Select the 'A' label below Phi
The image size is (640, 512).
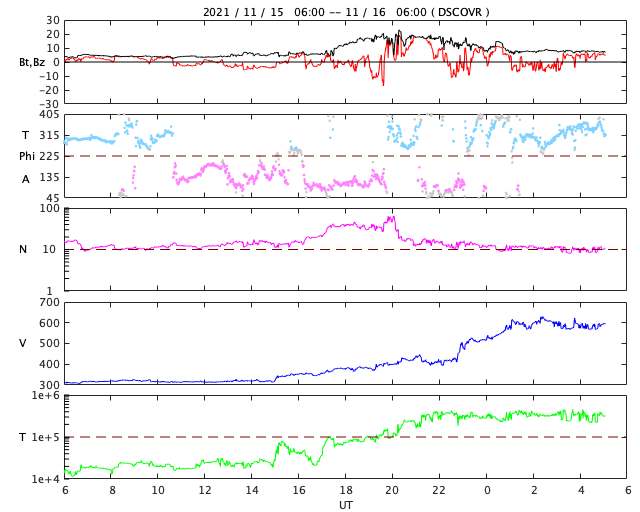tap(25, 179)
